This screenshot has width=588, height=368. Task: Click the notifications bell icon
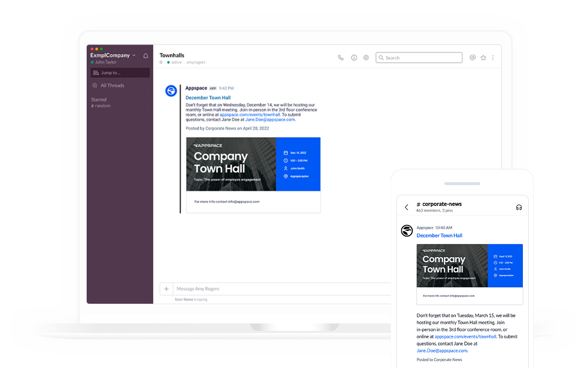[146, 56]
